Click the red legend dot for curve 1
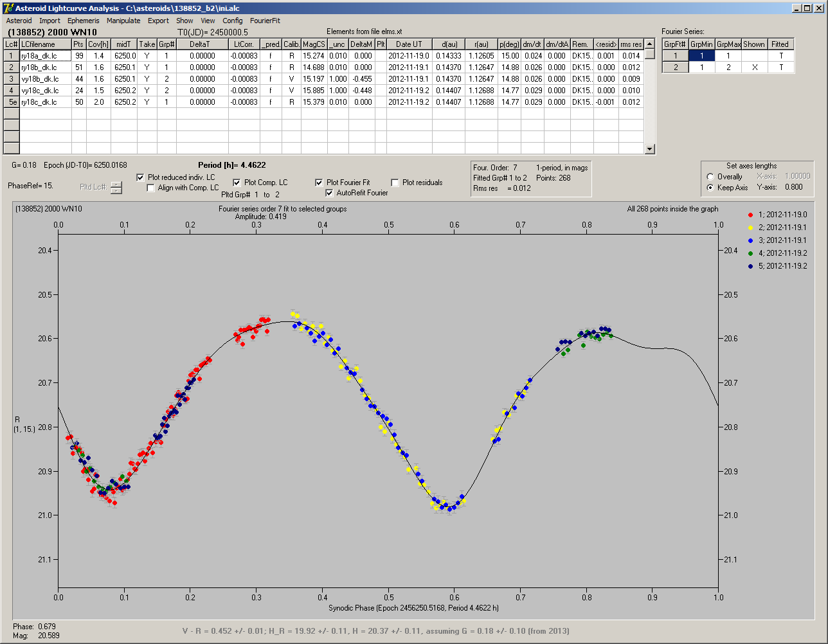The width and height of the screenshot is (828, 644). click(751, 215)
